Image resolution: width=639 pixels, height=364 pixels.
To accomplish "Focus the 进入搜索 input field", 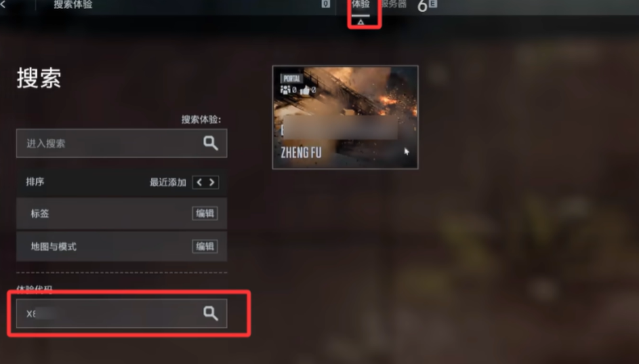I will coord(121,144).
